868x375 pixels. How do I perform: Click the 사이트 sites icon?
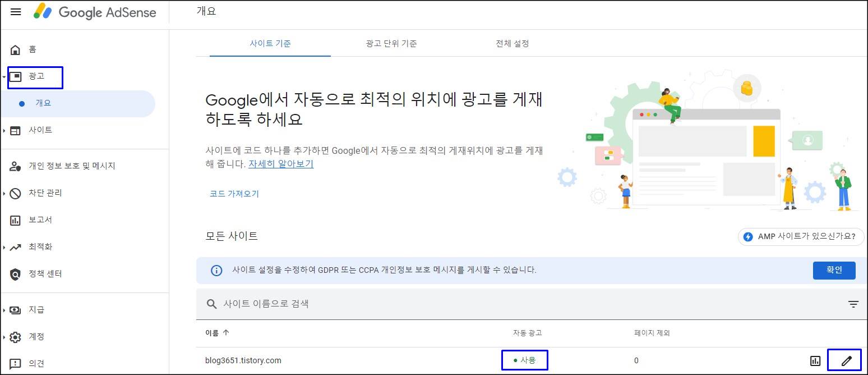(16, 130)
